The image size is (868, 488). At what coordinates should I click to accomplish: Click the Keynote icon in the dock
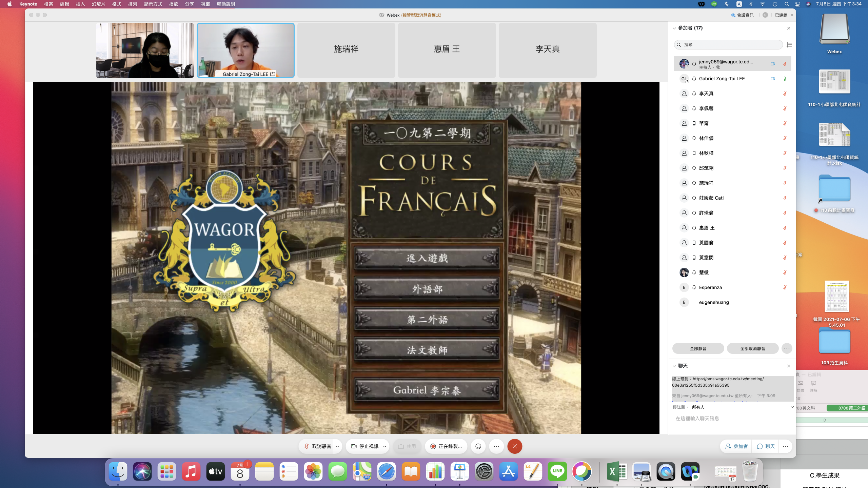459,471
